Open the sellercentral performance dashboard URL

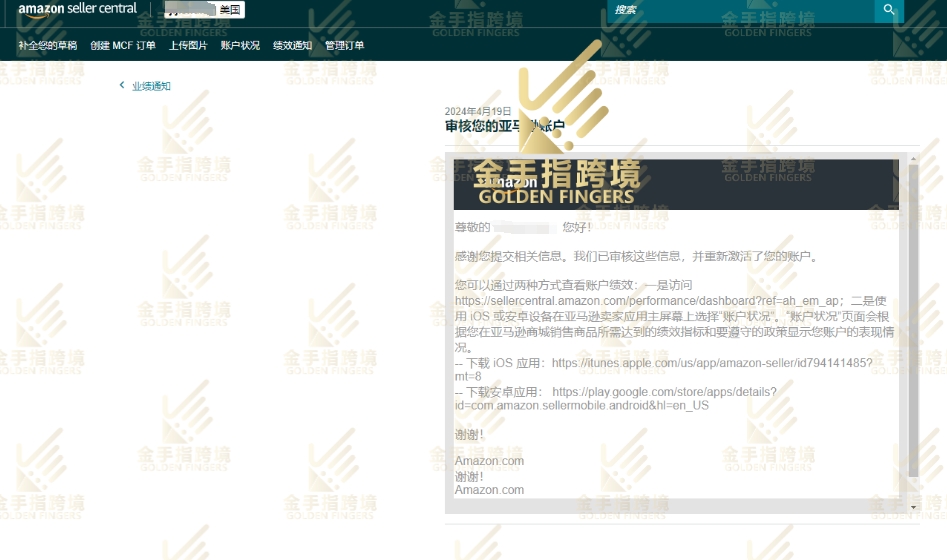[x=647, y=301]
